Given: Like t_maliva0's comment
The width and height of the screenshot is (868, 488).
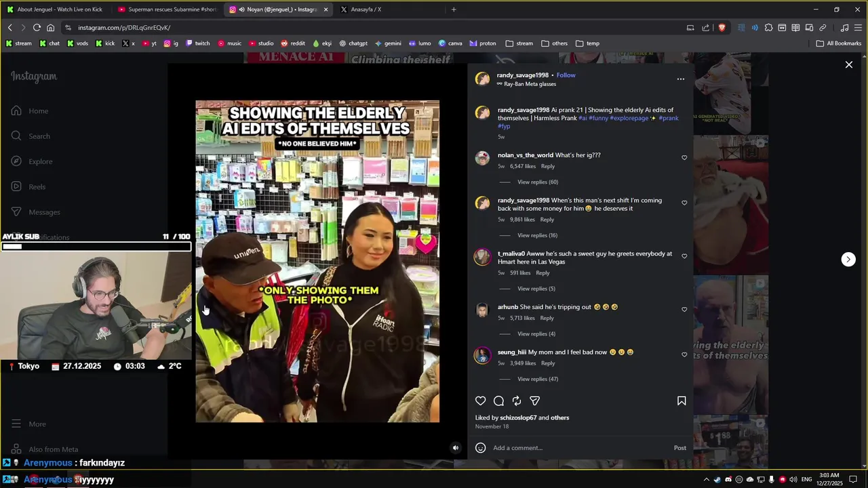Looking at the screenshot, I should [x=684, y=256].
